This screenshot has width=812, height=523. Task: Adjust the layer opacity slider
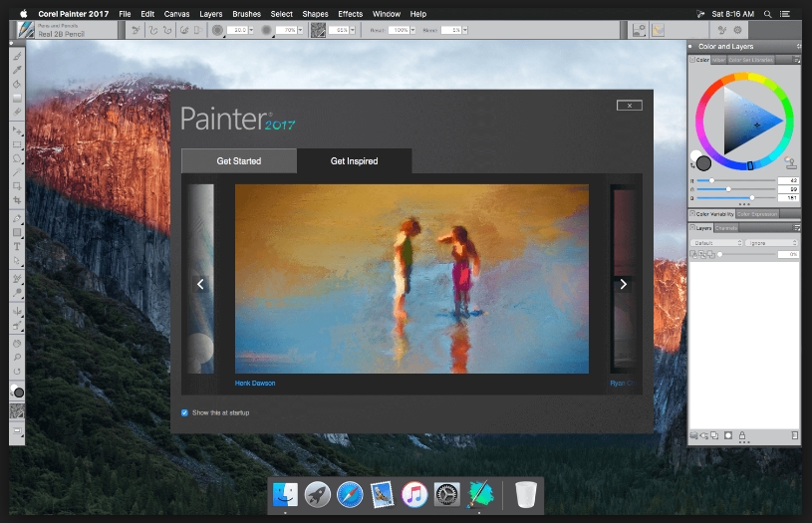tap(747, 254)
